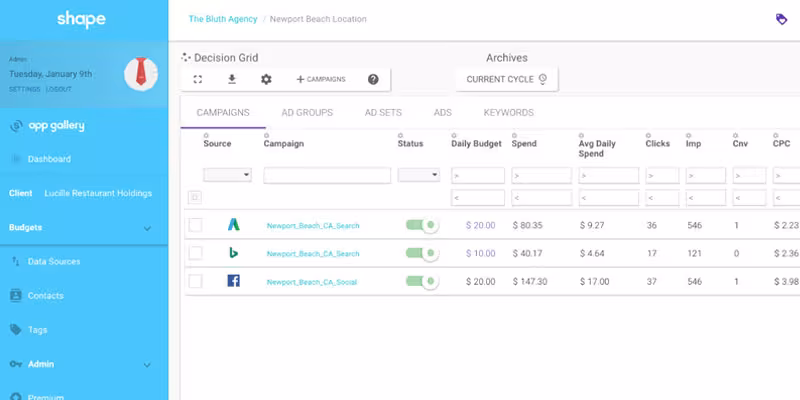Image resolution: width=800 pixels, height=400 pixels.
Task: Click the Premium sidebar icon
Action: (x=16, y=396)
